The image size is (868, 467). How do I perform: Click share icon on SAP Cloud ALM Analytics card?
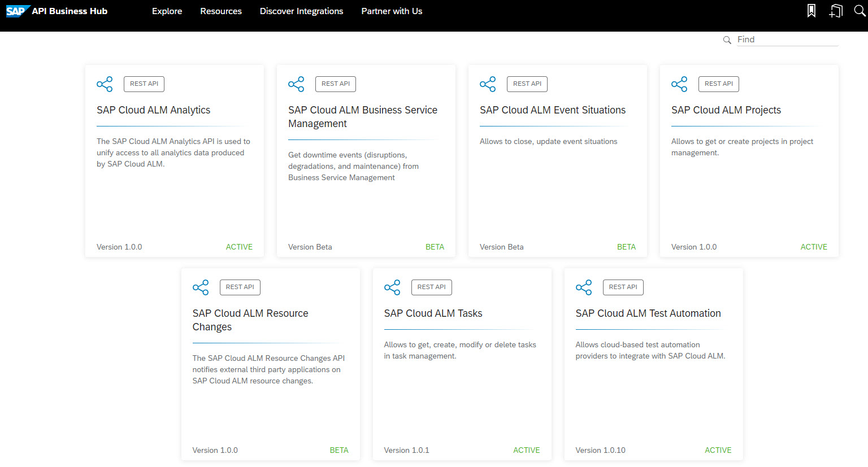pos(105,84)
